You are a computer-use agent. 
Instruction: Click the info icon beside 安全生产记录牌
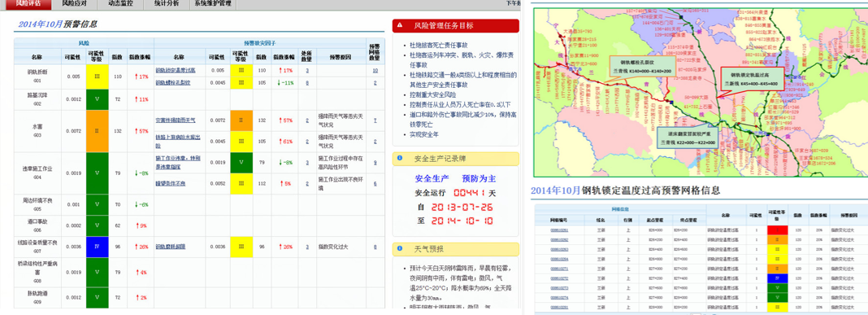pyautogui.click(x=400, y=159)
